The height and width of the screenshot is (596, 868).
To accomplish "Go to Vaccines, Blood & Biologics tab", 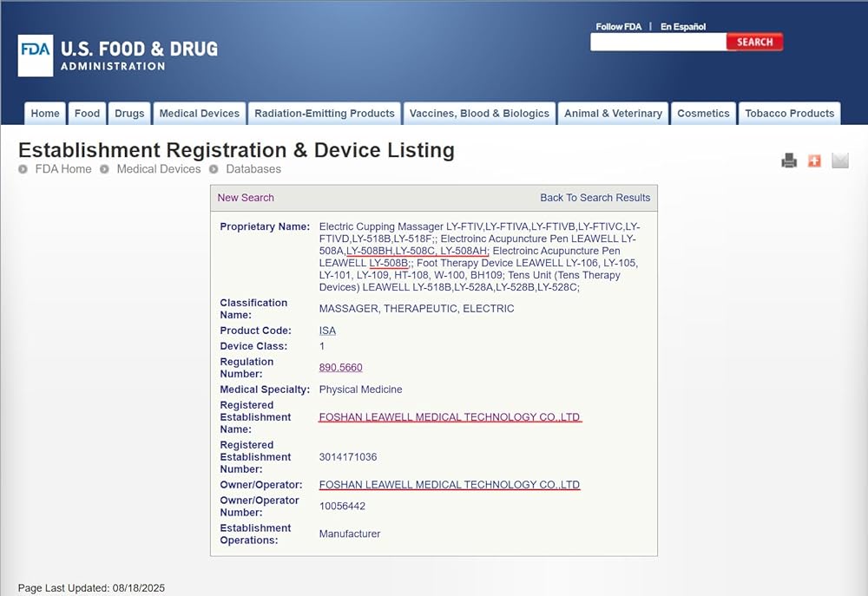I will point(479,114).
